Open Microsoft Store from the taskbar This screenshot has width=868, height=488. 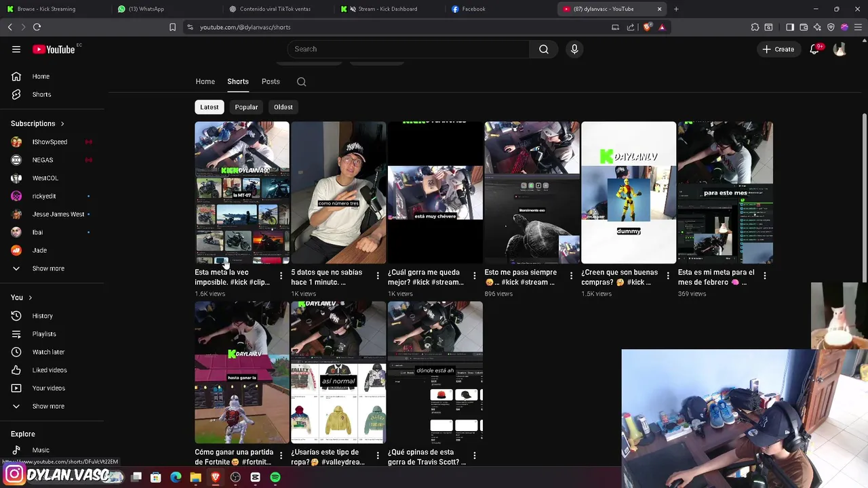(x=155, y=477)
